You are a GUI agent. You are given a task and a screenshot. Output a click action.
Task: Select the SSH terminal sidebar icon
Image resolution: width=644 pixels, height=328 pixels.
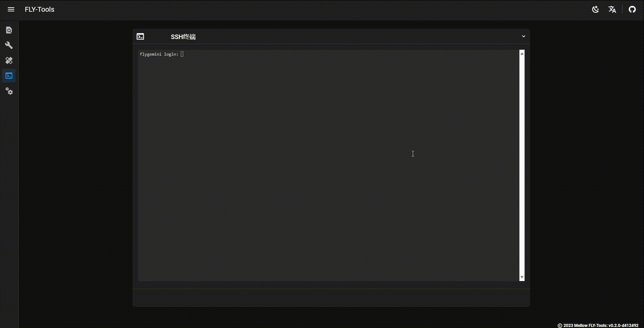point(9,76)
